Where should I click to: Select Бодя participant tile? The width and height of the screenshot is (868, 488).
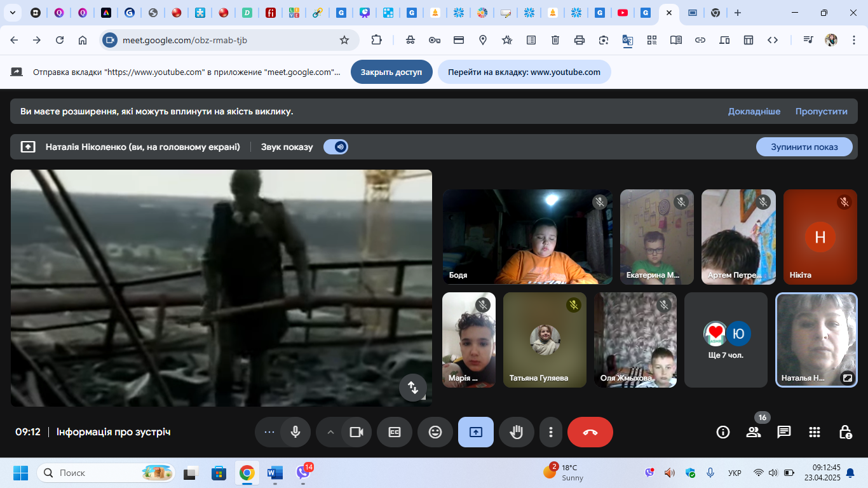(527, 236)
